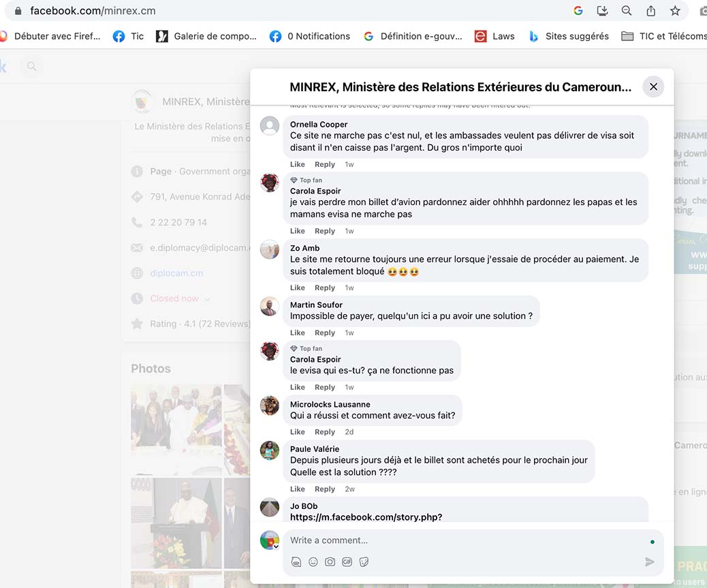Open the m.facebook.com story link from Jo BOb
This screenshot has height=588, width=707.
click(366, 517)
